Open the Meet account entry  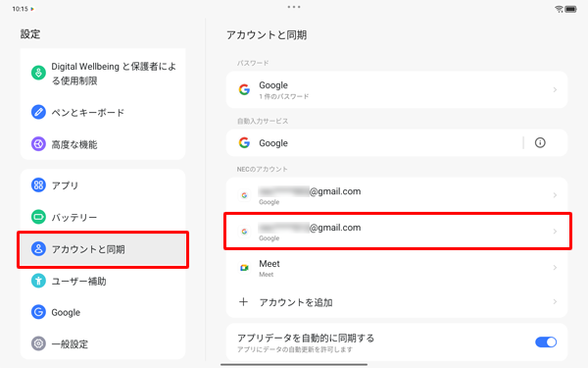pos(397,268)
